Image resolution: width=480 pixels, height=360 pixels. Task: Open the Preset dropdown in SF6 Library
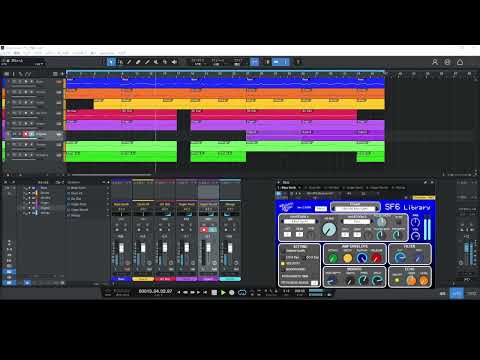click(x=355, y=208)
